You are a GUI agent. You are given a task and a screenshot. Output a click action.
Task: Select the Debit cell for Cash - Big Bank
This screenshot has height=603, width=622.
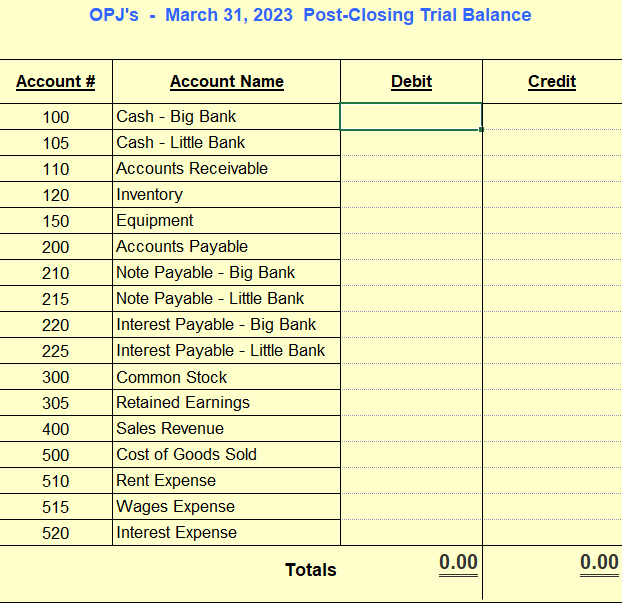[411, 117]
